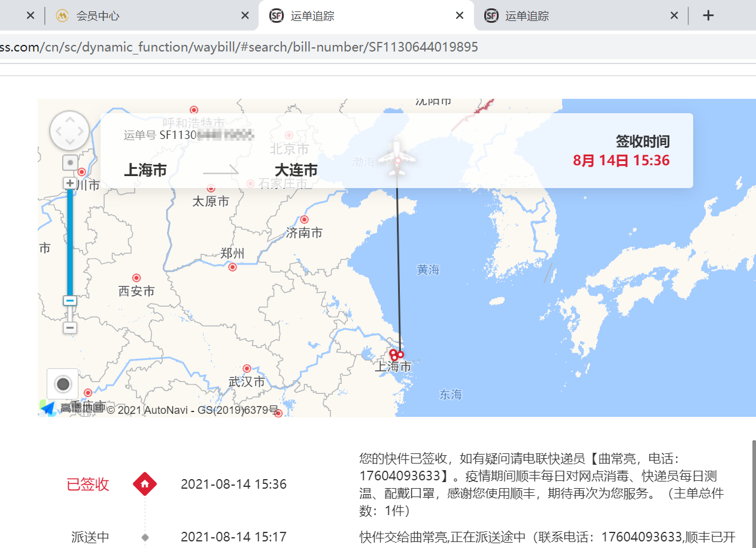Click the 快件交给 out-for-delivery message
The image size is (756, 548).
tap(547, 537)
